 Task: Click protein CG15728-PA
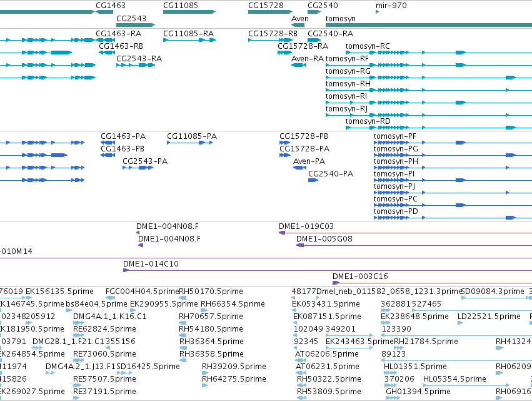coord(304,149)
